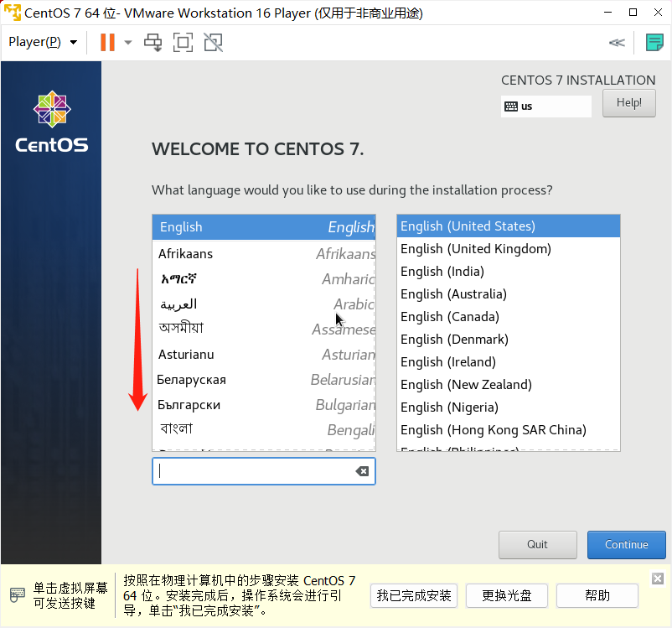Choose English (United States) locale
Screen dimensions: 672x628
(509, 226)
